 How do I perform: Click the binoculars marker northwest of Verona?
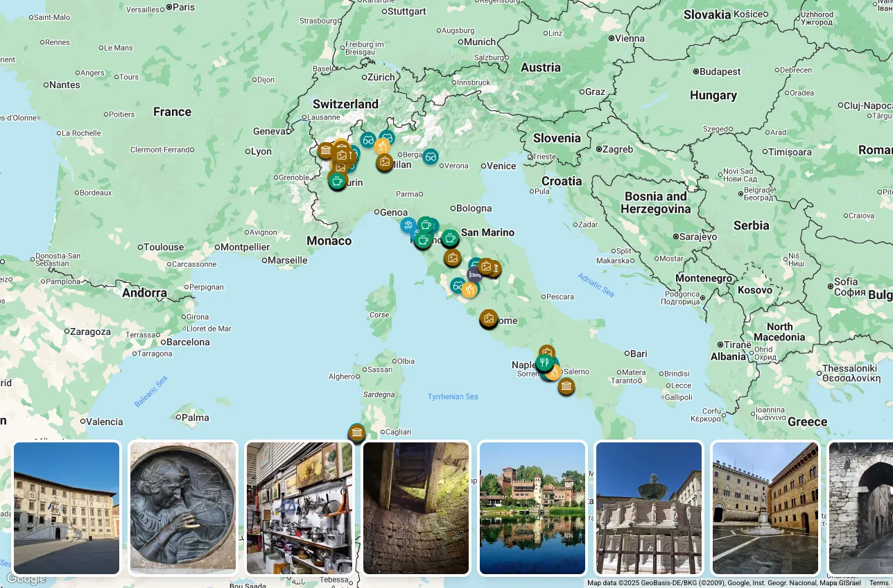(x=431, y=157)
